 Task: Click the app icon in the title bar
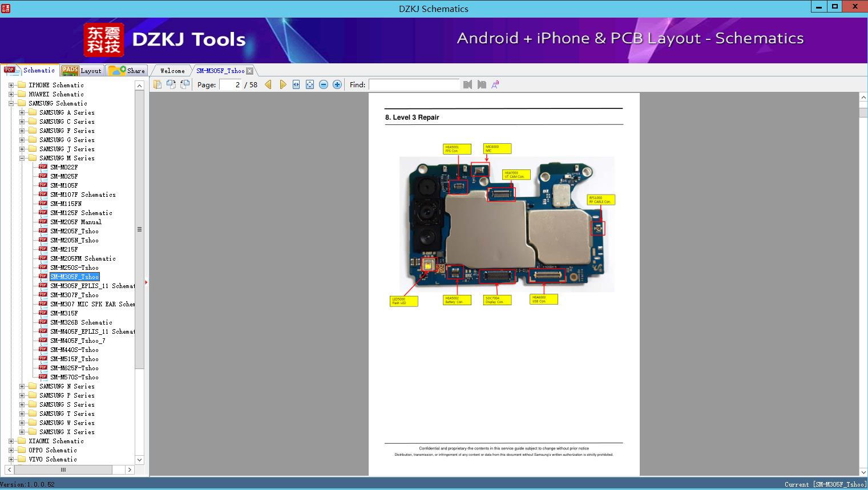tap(6, 8)
